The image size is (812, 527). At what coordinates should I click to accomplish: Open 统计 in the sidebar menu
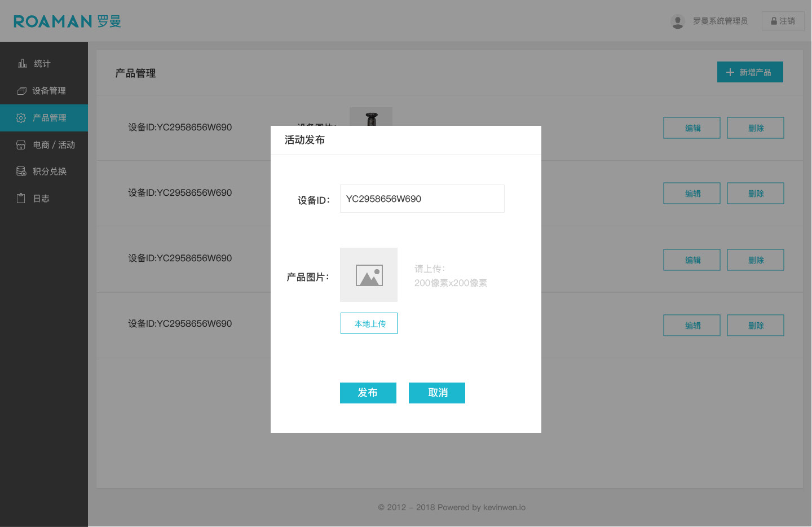click(42, 64)
